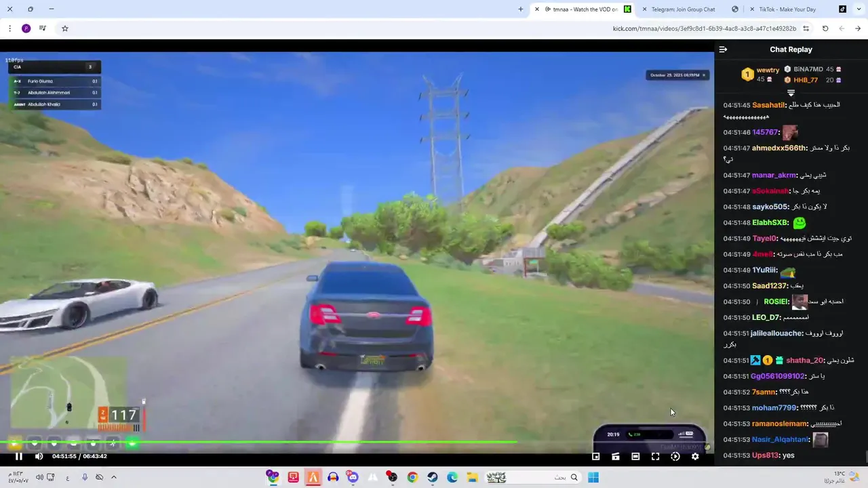Click username 7samn in chat
Viewport: 868px width, 488px height.
(x=764, y=392)
